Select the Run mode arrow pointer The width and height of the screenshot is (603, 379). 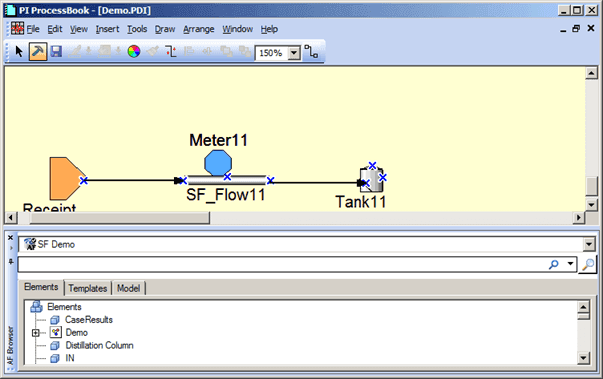click(18, 51)
